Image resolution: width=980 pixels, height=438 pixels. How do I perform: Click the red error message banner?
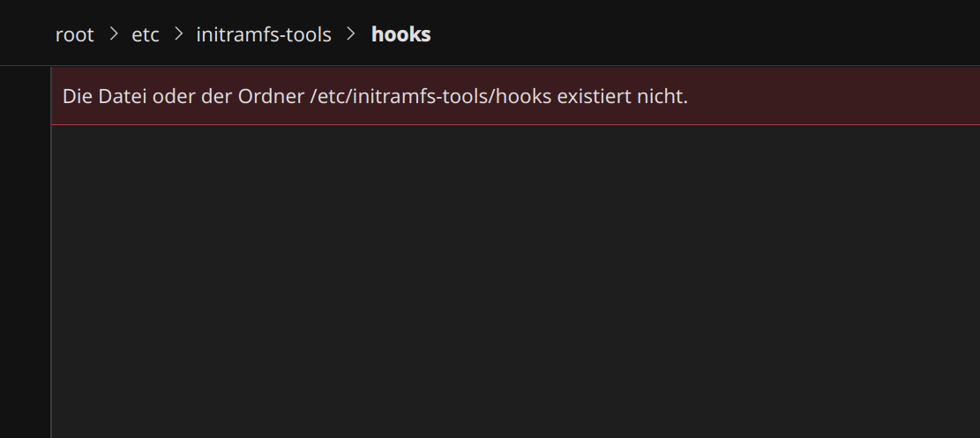[794, 96]
